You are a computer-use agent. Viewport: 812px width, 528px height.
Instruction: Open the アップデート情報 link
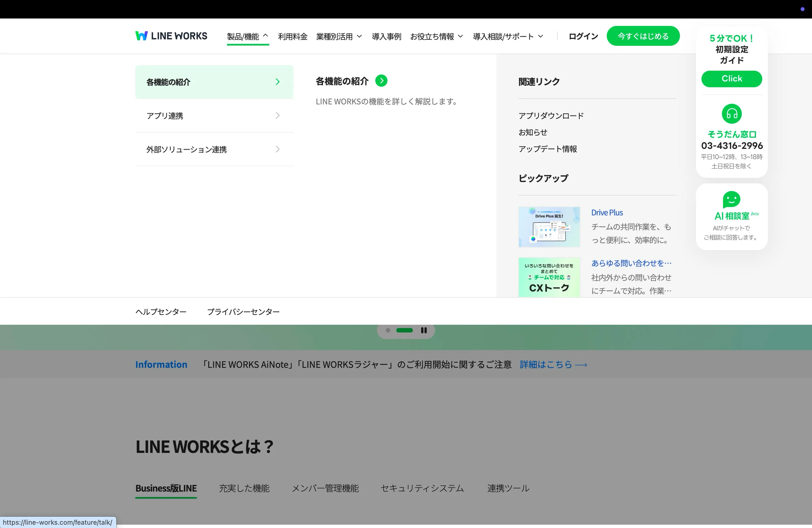[x=548, y=149]
